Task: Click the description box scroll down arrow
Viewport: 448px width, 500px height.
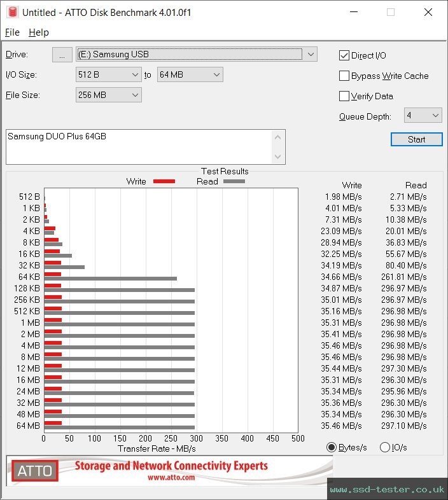Action: (x=278, y=156)
